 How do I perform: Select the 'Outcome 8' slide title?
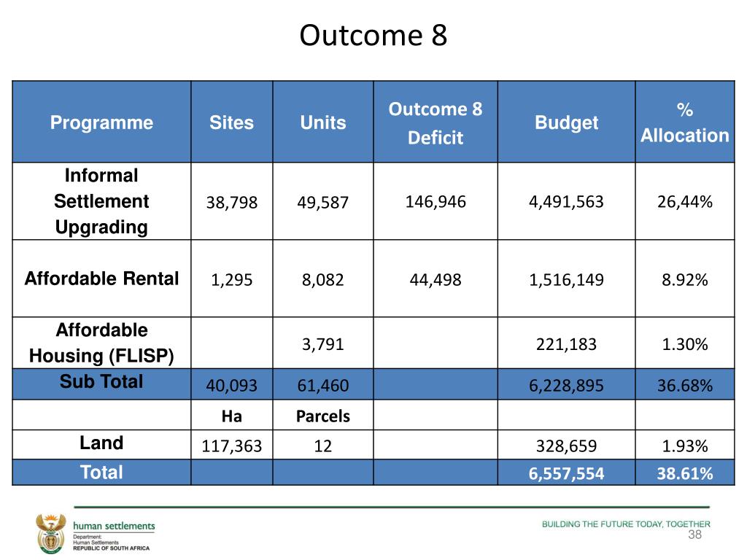pyautogui.click(x=373, y=35)
